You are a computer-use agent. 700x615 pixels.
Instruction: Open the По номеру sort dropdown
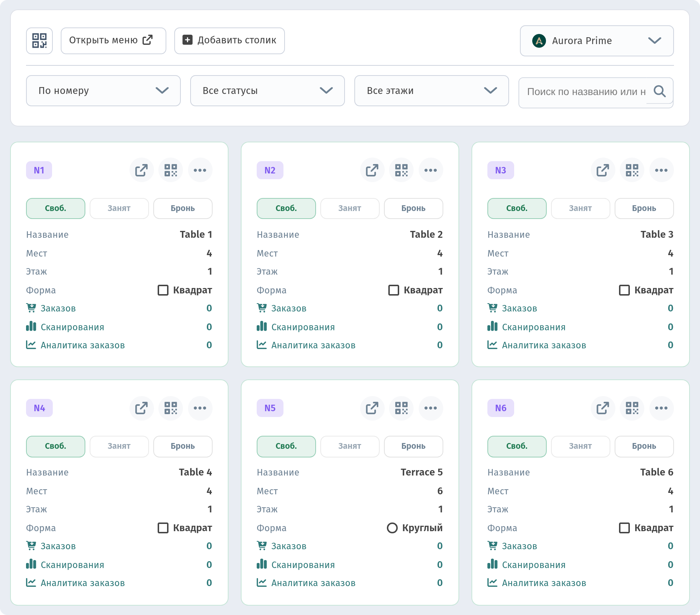click(103, 91)
